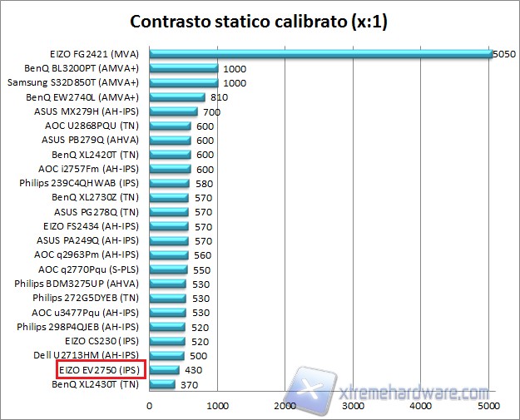Select the Samsung S32D850T bar
520x420 pixels.
(x=183, y=82)
